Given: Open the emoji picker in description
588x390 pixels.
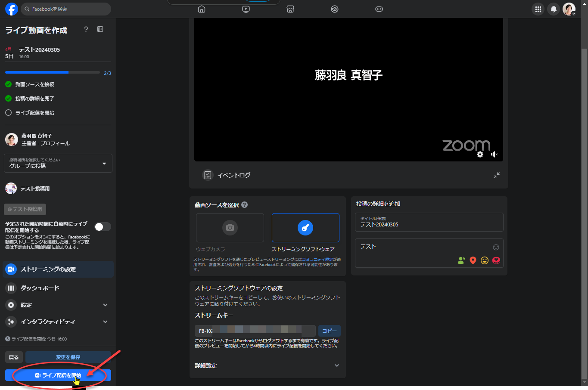Looking at the screenshot, I should click(x=496, y=247).
